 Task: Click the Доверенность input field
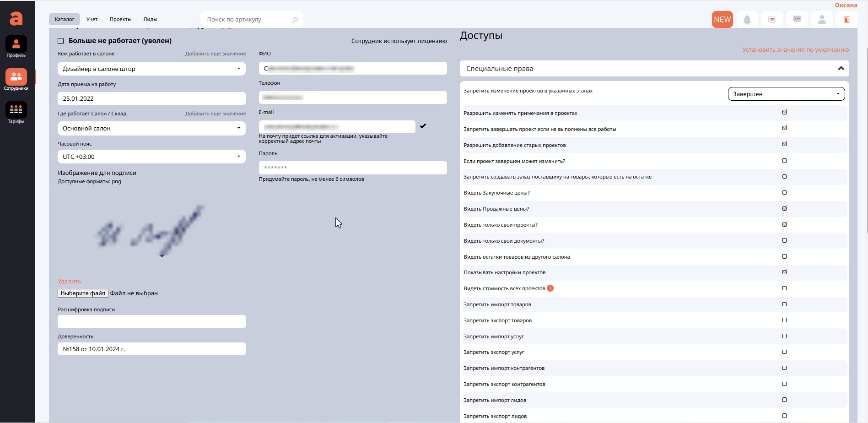click(151, 349)
